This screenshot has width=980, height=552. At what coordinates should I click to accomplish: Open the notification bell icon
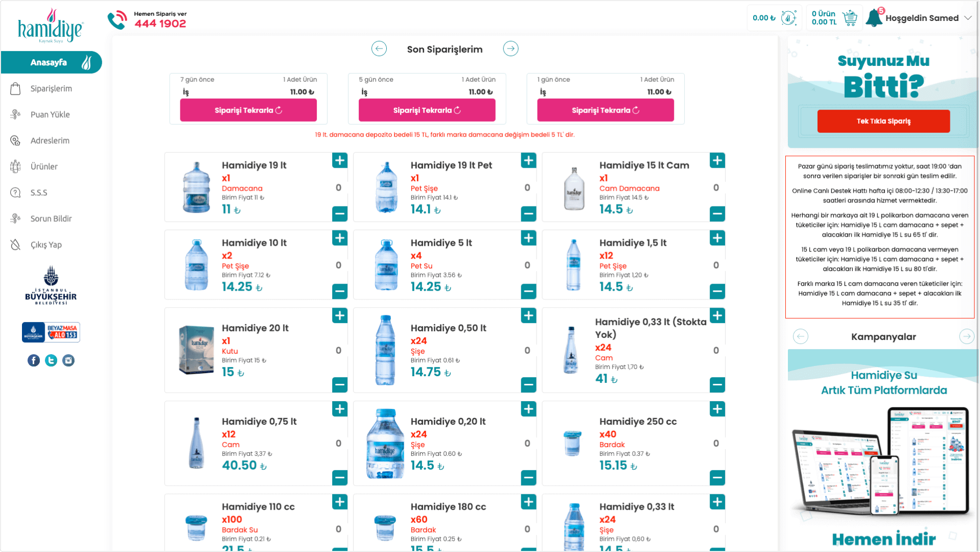(874, 18)
